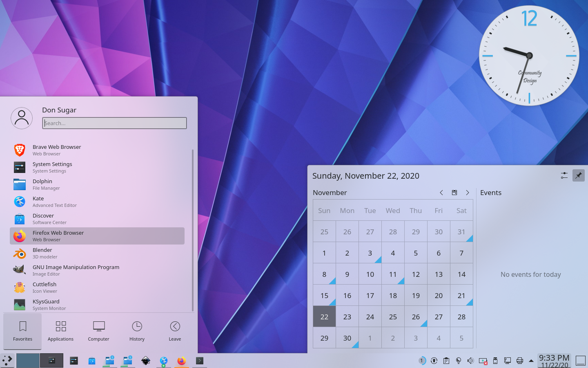Screen dimensions: 588x368
Task: Go to previous month in calendar
Action: tap(441, 193)
